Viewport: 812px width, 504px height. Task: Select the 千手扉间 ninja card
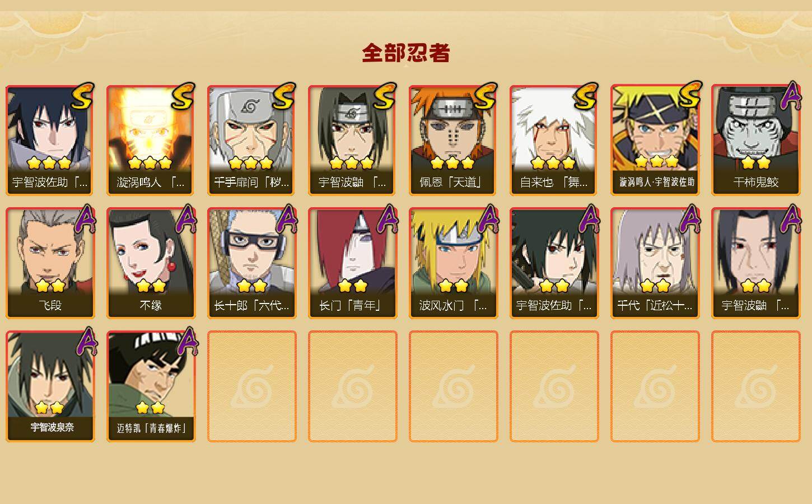point(251,140)
